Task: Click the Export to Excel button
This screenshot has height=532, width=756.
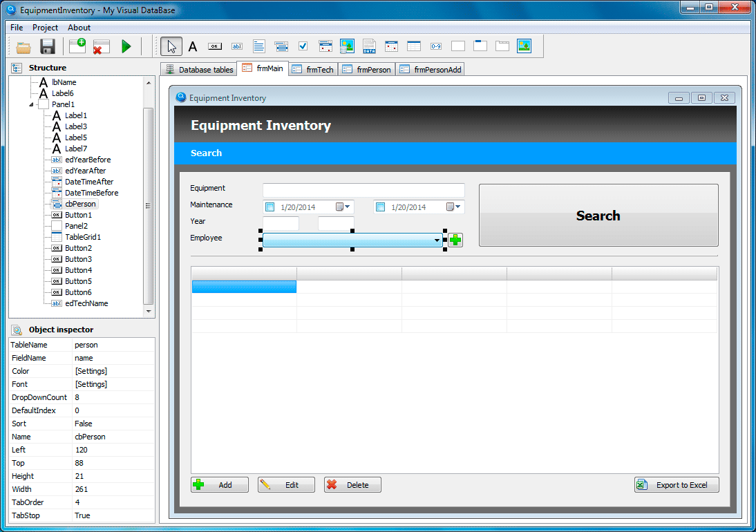Action: coord(677,485)
